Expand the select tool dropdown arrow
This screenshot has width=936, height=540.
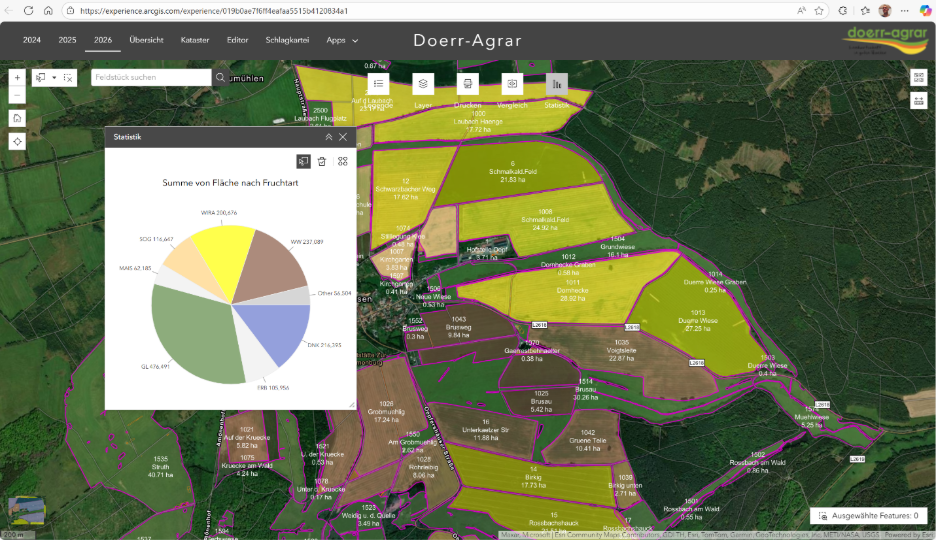click(x=54, y=77)
